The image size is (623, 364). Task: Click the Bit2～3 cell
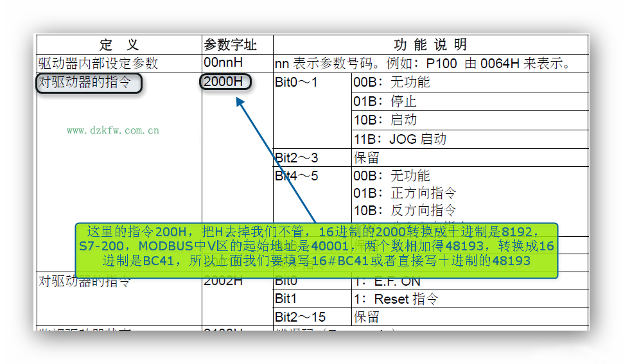point(296,158)
